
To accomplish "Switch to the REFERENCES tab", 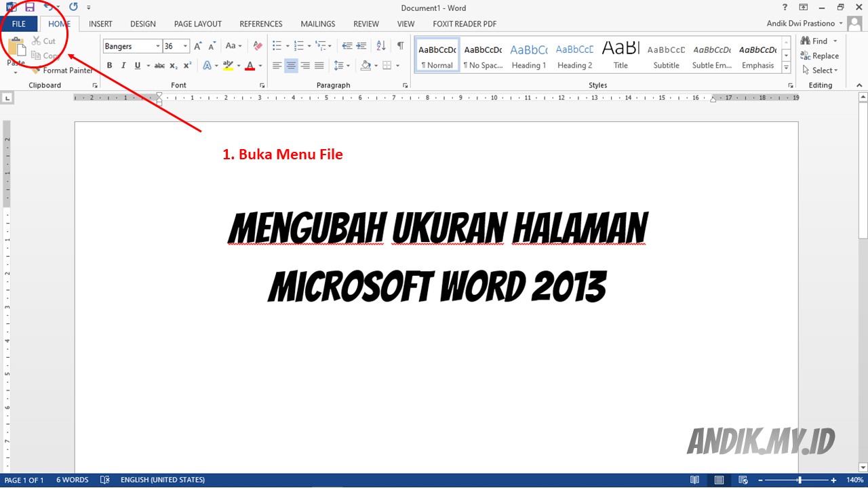I will 261,24.
